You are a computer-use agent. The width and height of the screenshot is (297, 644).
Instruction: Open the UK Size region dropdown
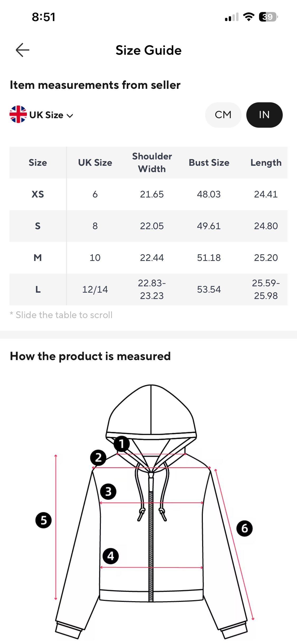point(41,115)
